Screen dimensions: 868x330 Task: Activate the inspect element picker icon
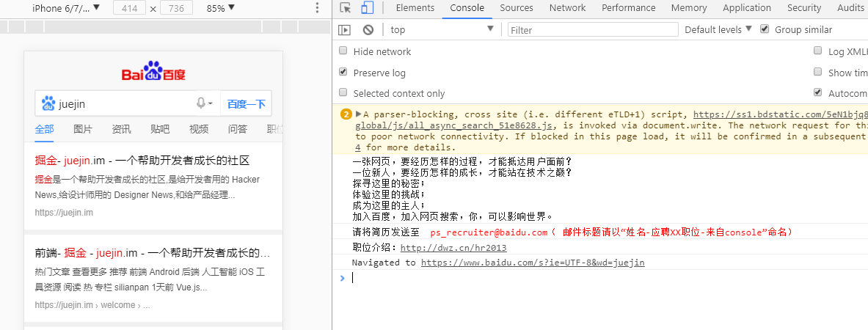point(346,8)
